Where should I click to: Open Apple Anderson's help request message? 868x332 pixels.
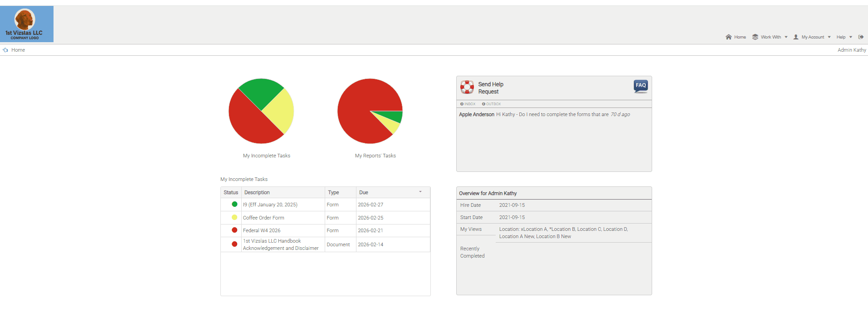click(544, 115)
